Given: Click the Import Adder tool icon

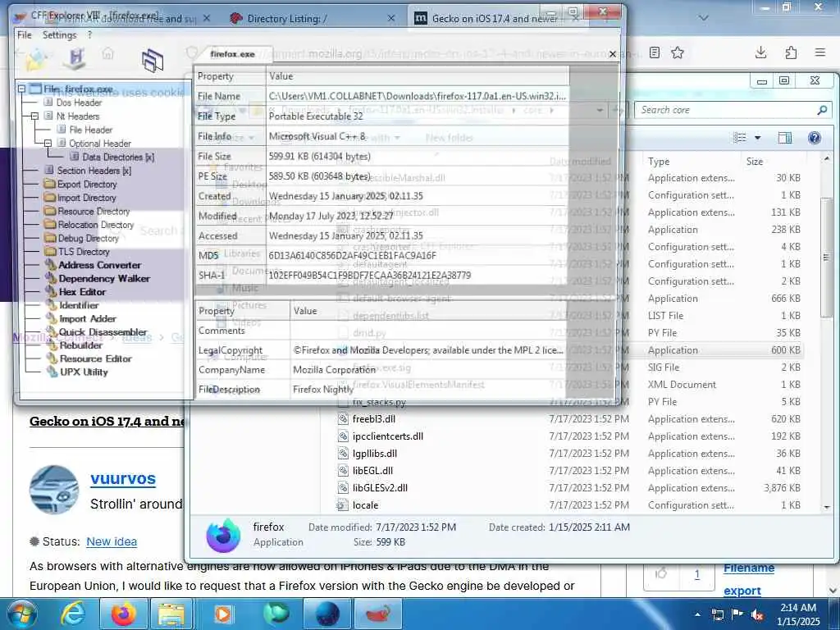Looking at the screenshot, I should pos(51,318).
